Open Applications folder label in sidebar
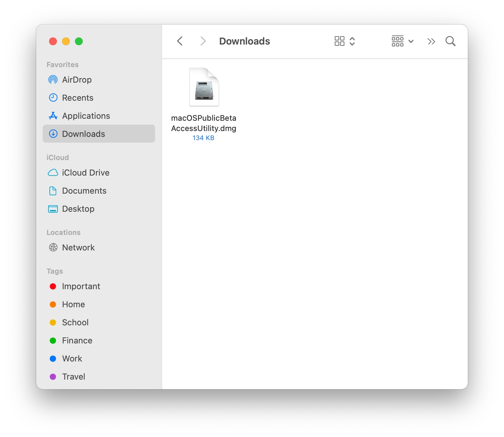The width and height of the screenshot is (504, 437). point(86,116)
